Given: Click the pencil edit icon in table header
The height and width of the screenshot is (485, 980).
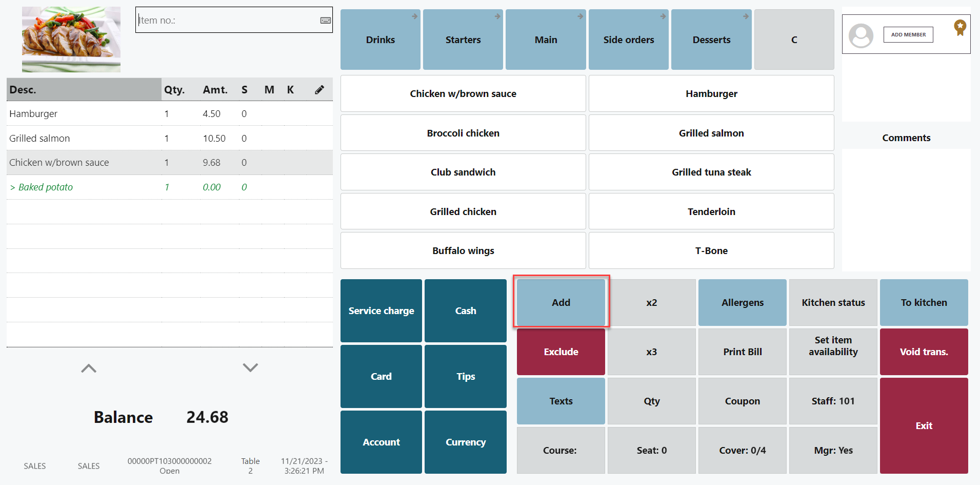Looking at the screenshot, I should click(x=319, y=90).
